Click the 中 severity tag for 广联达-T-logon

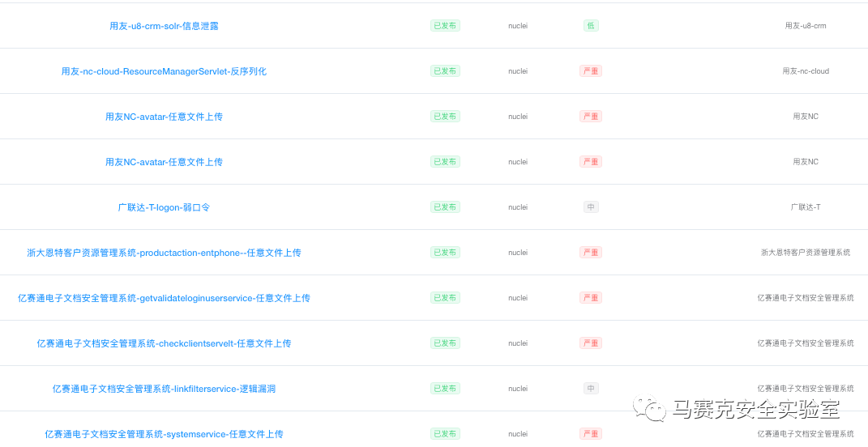click(x=591, y=207)
